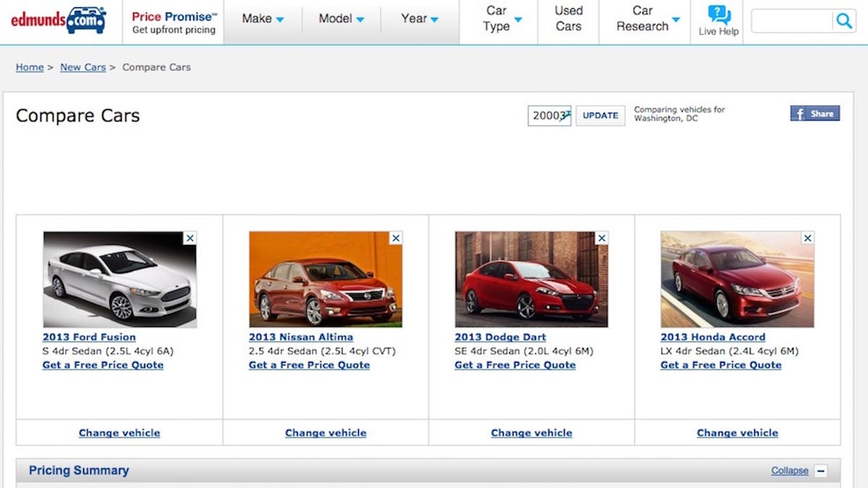
Task: Click the ZIP code field
Action: 550,116
